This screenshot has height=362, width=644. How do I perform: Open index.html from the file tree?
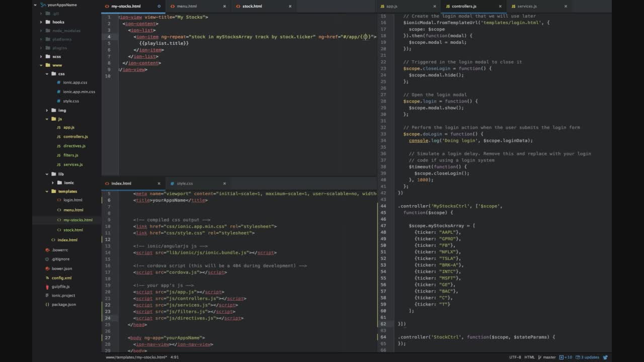tap(67, 240)
